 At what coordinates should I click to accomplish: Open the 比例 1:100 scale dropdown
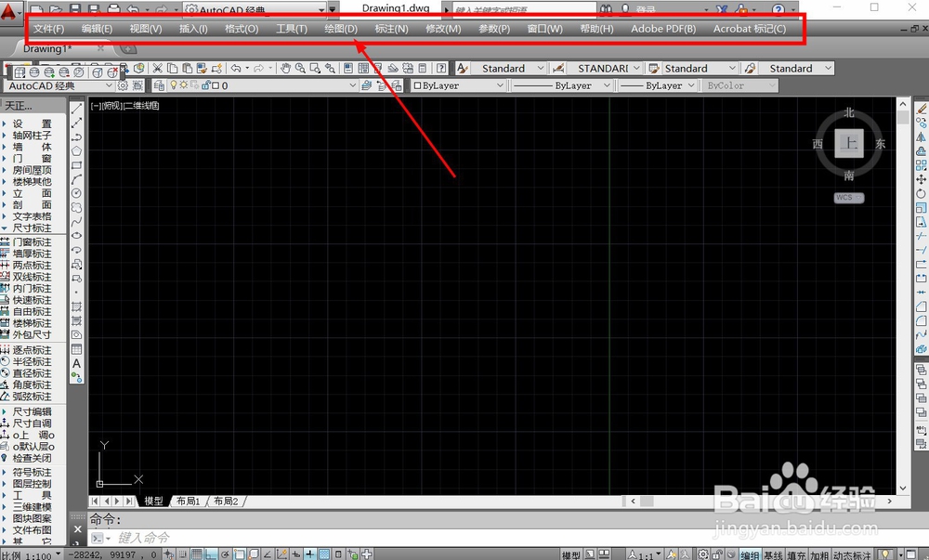pyautogui.click(x=58, y=554)
